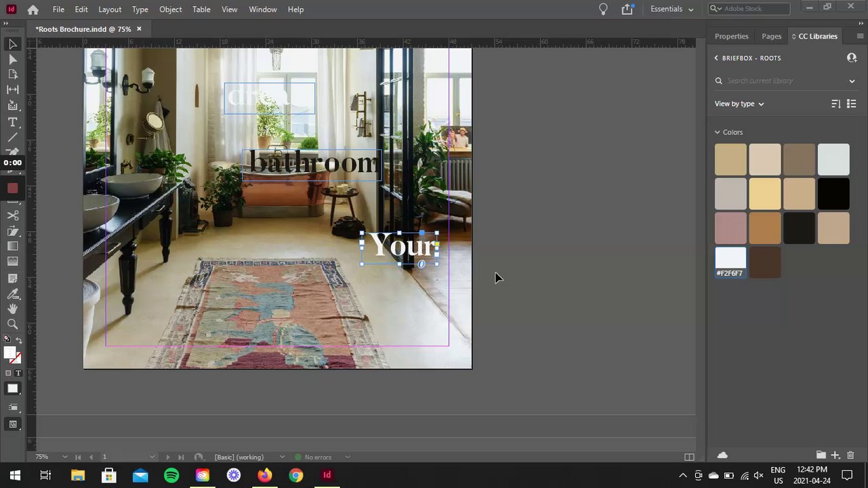
Task: Select the black color swatch
Action: [833, 193]
